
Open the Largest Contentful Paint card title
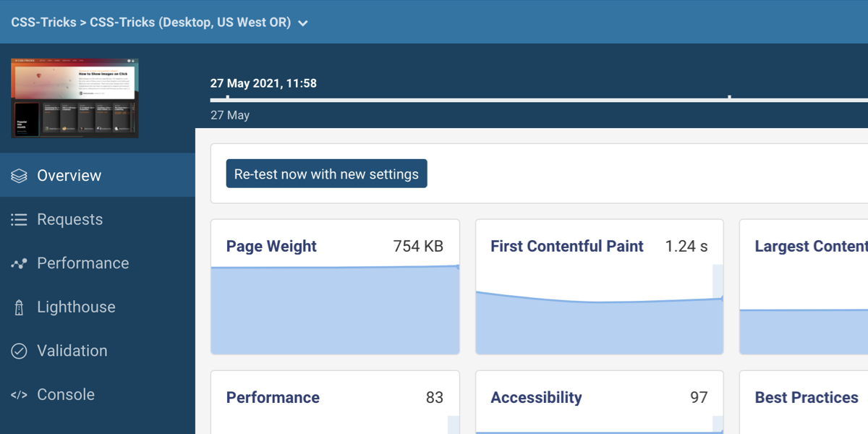click(810, 247)
